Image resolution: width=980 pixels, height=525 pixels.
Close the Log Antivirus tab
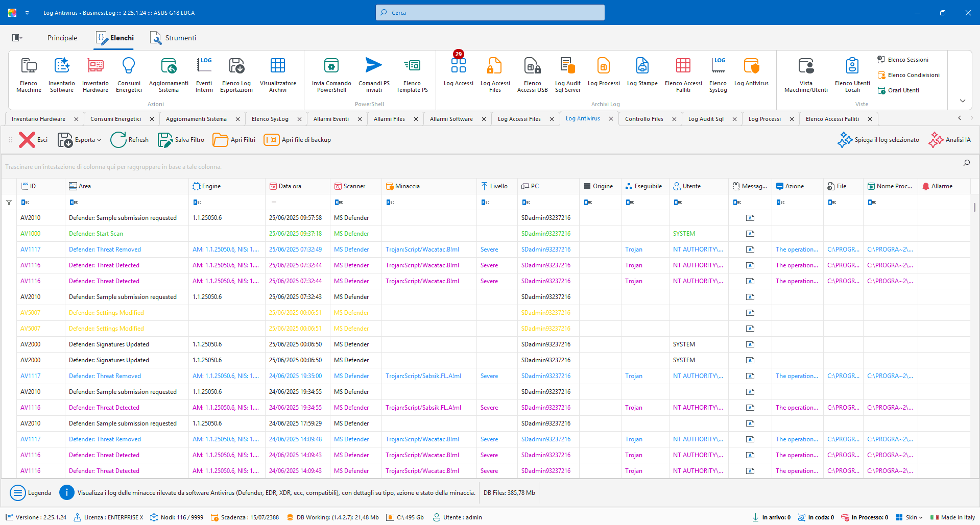click(611, 118)
